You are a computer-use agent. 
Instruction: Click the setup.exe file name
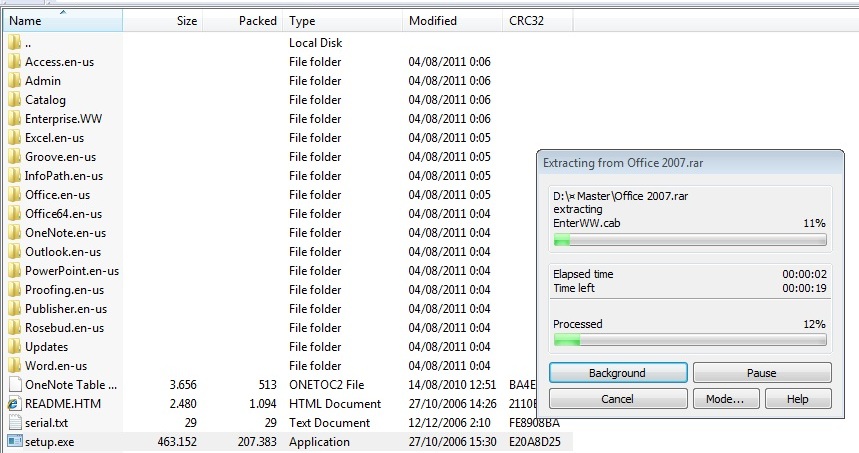49,442
